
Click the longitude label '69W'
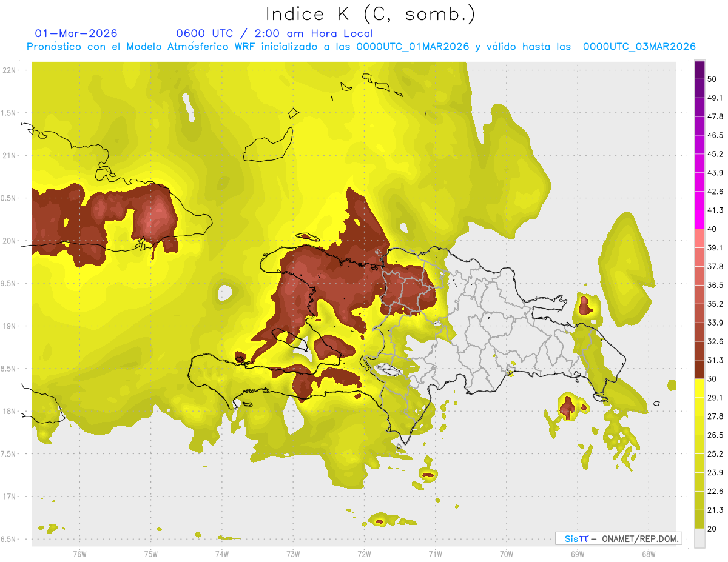pos(577,554)
